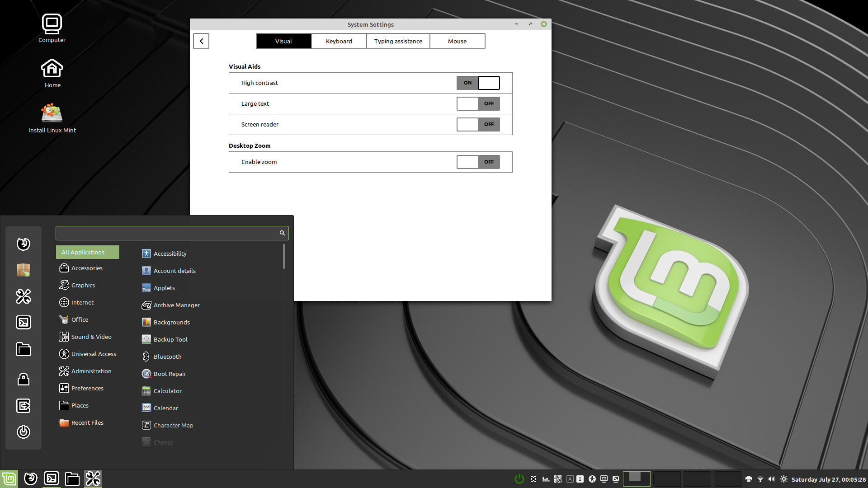Select the Accessories category
The image size is (868, 488).
point(88,268)
